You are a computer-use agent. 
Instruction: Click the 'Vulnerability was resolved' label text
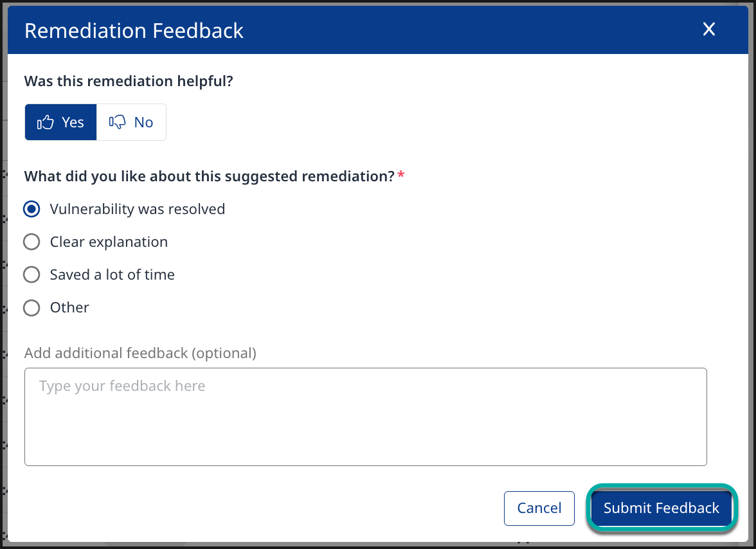pos(138,209)
